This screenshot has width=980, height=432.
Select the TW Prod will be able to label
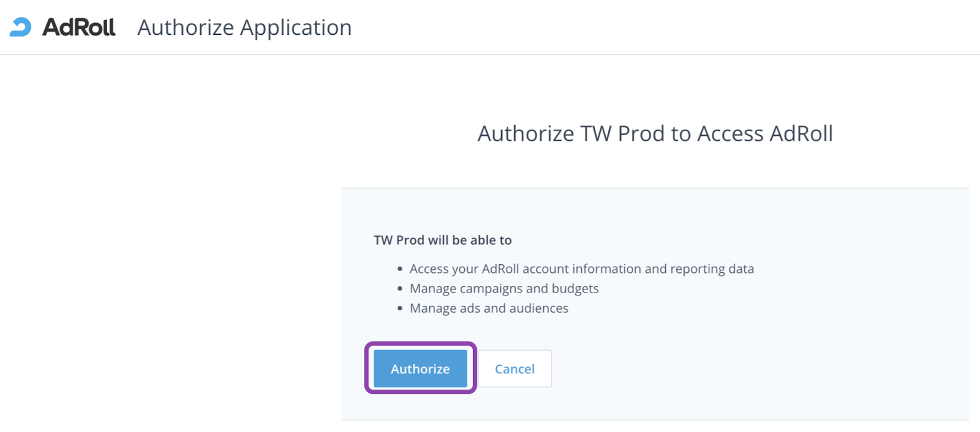[x=443, y=240]
